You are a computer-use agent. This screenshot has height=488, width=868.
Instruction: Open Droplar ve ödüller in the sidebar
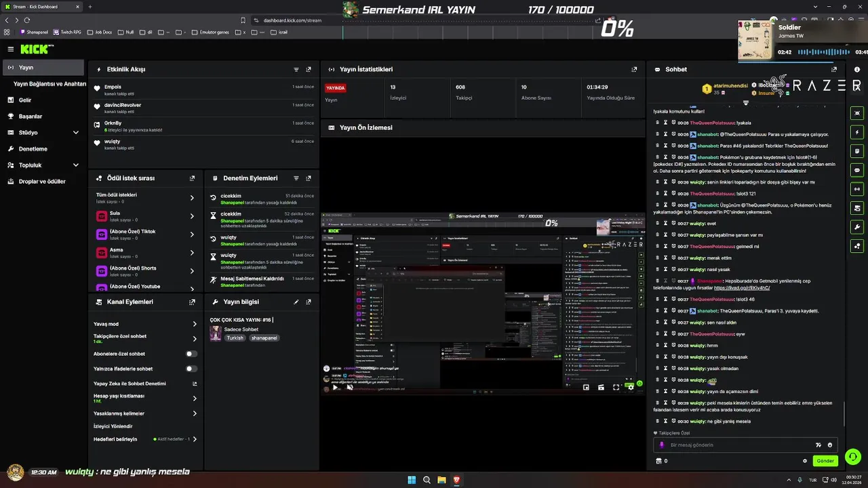(x=43, y=182)
